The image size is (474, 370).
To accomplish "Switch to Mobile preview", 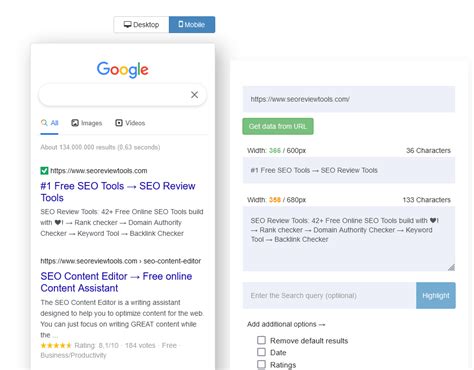I will pos(192,25).
